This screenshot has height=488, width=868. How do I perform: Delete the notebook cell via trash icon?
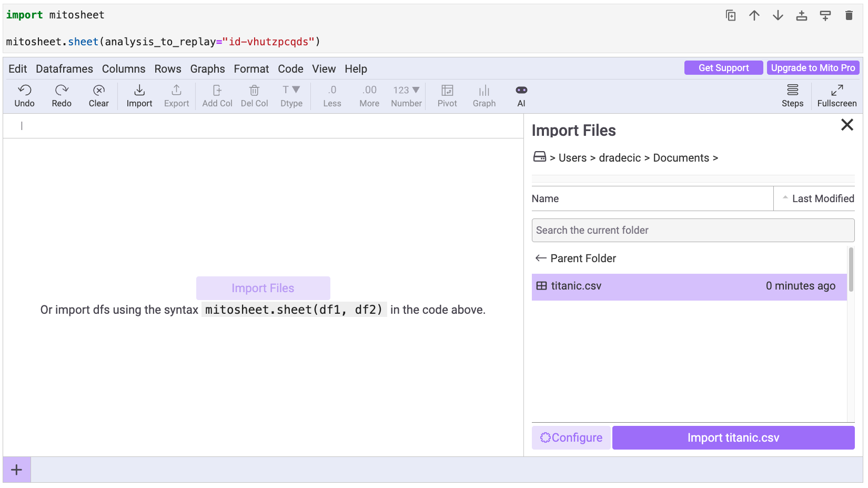tap(849, 16)
